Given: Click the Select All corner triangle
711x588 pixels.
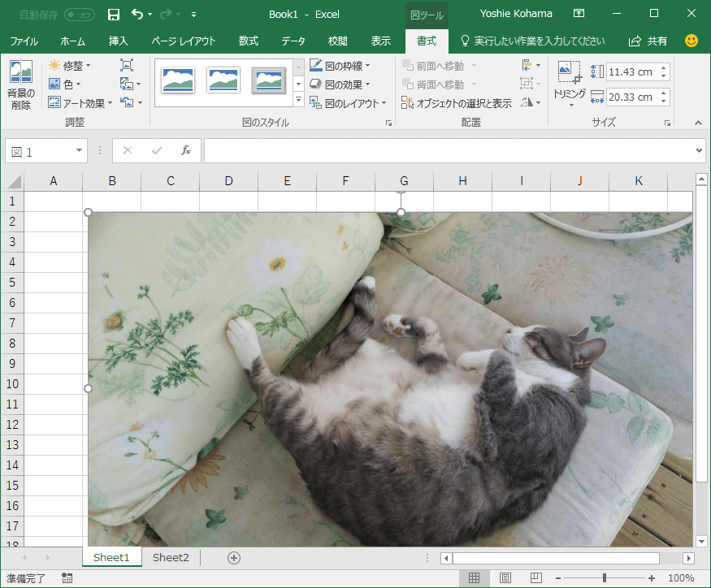Looking at the screenshot, I should click(15, 181).
